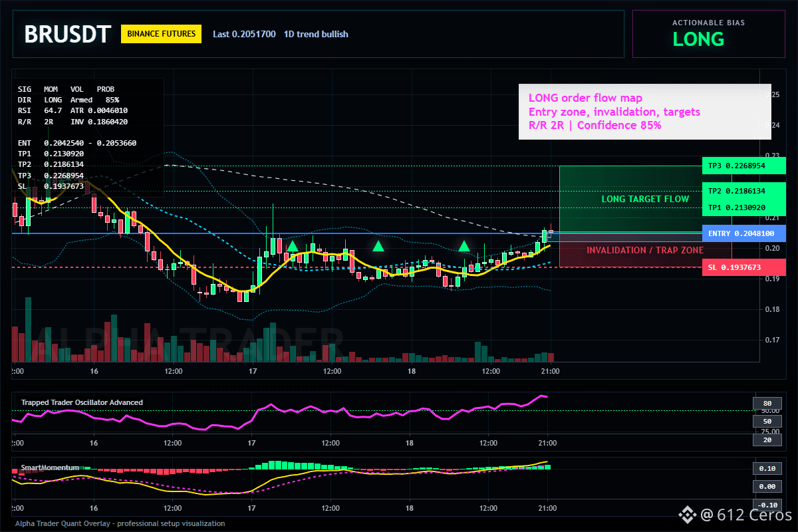
Task: Select the green TP2 0.2186134 price tag
Action: (743, 191)
